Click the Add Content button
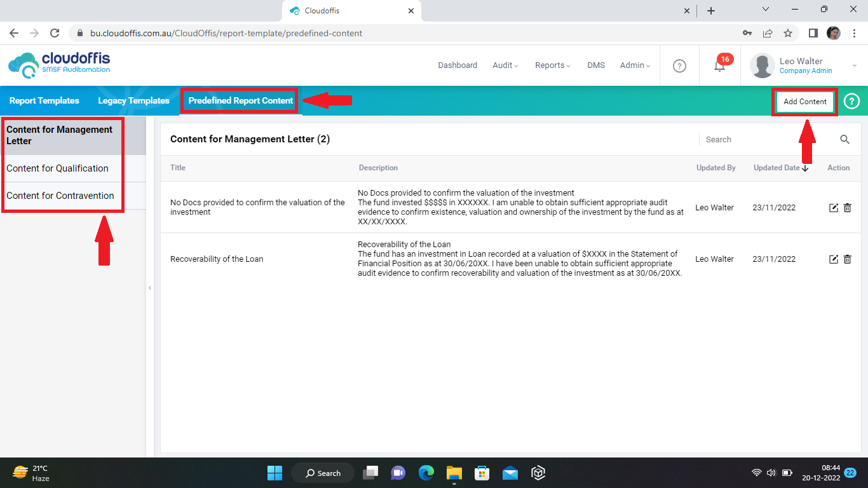Image resolution: width=868 pixels, height=488 pixels. point(804,102)
